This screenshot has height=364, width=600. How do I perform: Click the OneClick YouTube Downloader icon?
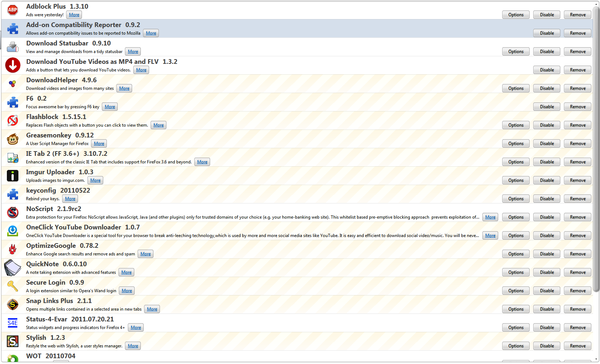13,231
